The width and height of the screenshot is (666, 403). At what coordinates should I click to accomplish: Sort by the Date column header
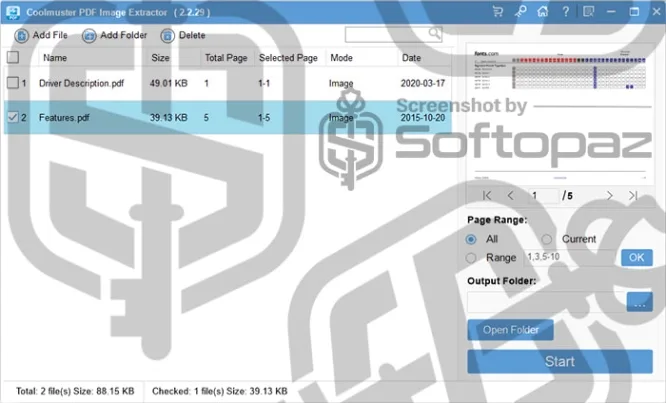[411, 58]
